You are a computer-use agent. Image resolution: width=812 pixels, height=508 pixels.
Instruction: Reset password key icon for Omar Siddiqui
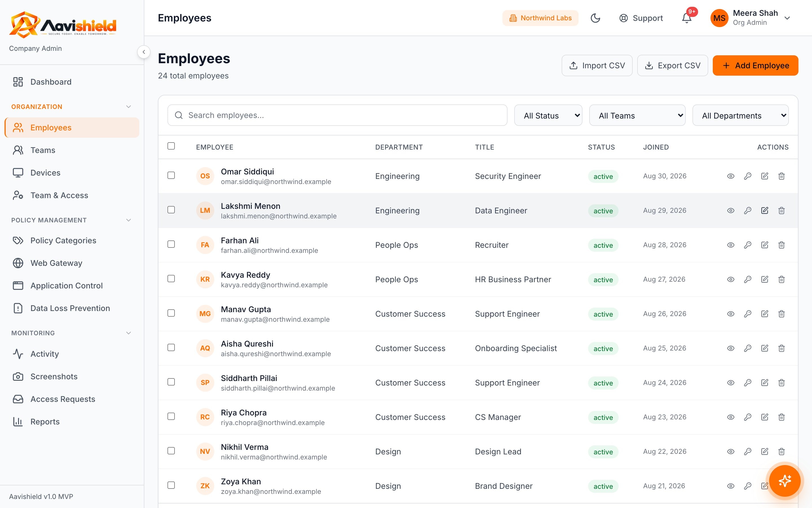pos(748,176)
